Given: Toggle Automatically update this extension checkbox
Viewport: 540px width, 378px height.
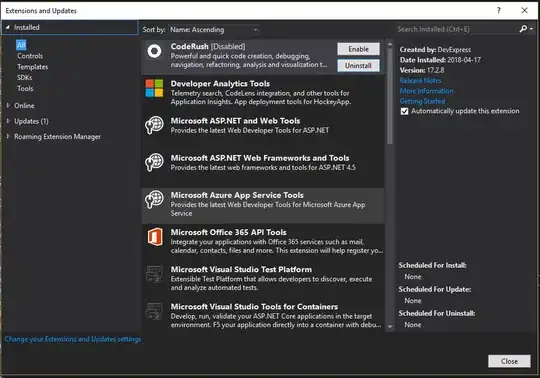Looking at the screenshot, I should point(404,111).
